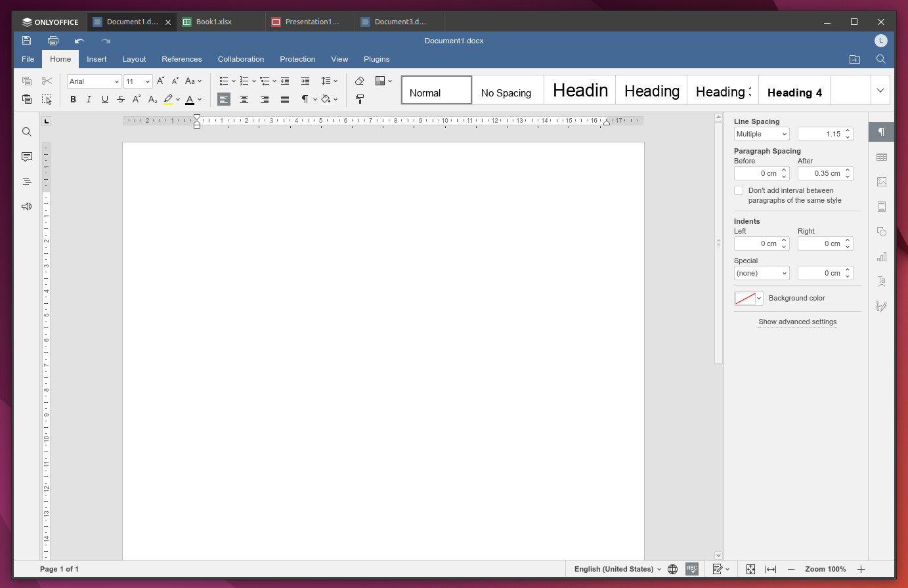The height and width of the screenshot is (588, 908).
Task: Toggle Align Left paragraph alignment
Action: [224, 99]
